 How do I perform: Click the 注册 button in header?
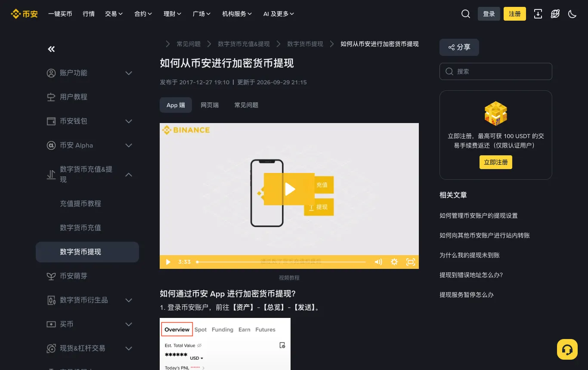pos(515,14)
